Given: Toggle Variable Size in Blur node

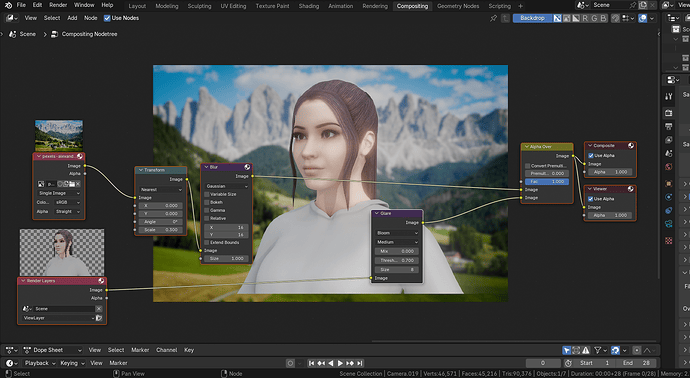Looking at the screenshot, I should (207, 194).
